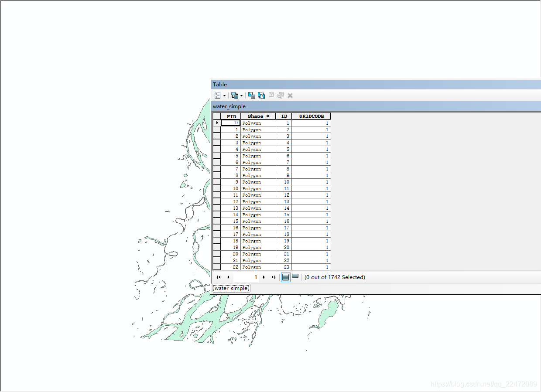Viewport: 541px width, 392px height.
Task: Toggle Show all records view
Action: 285,277
